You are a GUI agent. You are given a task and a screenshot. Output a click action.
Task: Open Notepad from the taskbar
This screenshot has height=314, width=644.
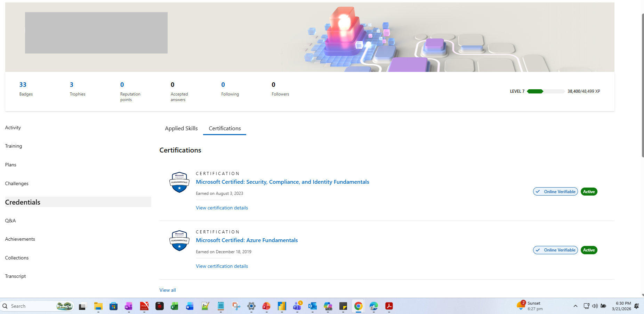(x=221, y=306)
